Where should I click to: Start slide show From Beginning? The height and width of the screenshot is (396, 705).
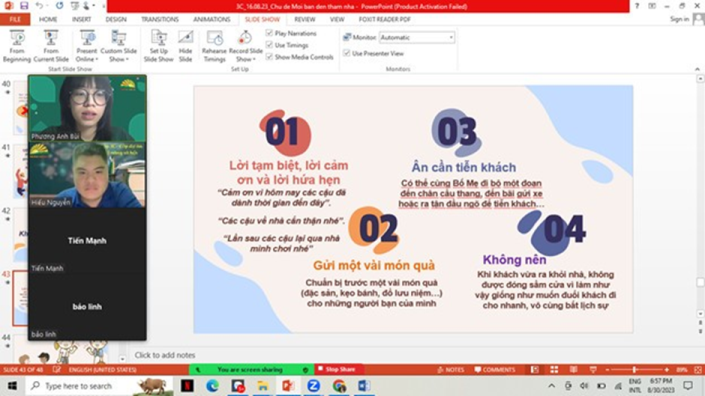click(x=17, y=46)
